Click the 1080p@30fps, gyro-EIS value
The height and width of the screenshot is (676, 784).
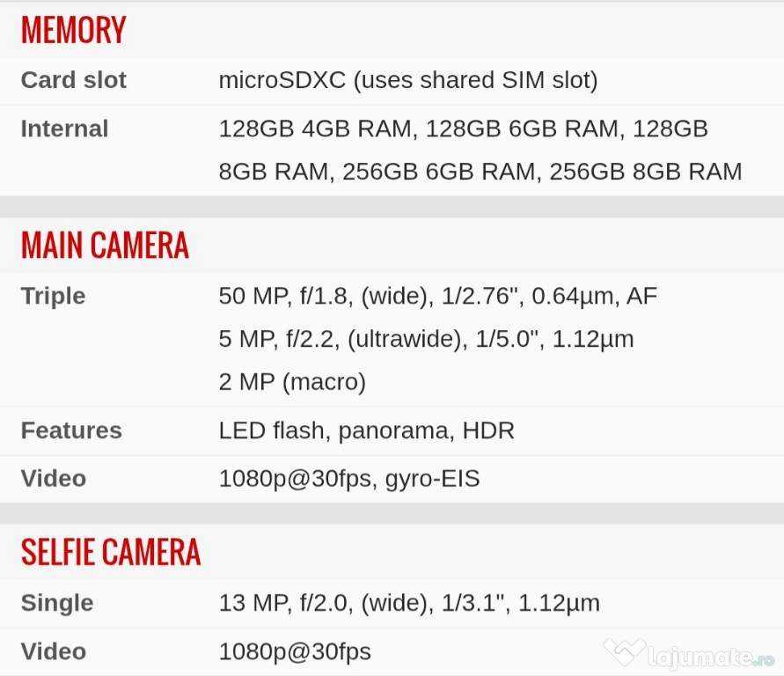tap(349, 478)
